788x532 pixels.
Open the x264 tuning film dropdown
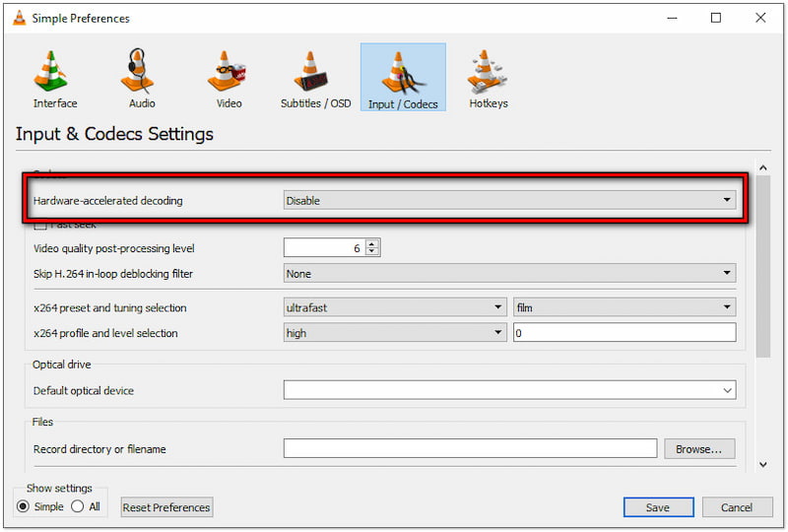coord(624,307)
